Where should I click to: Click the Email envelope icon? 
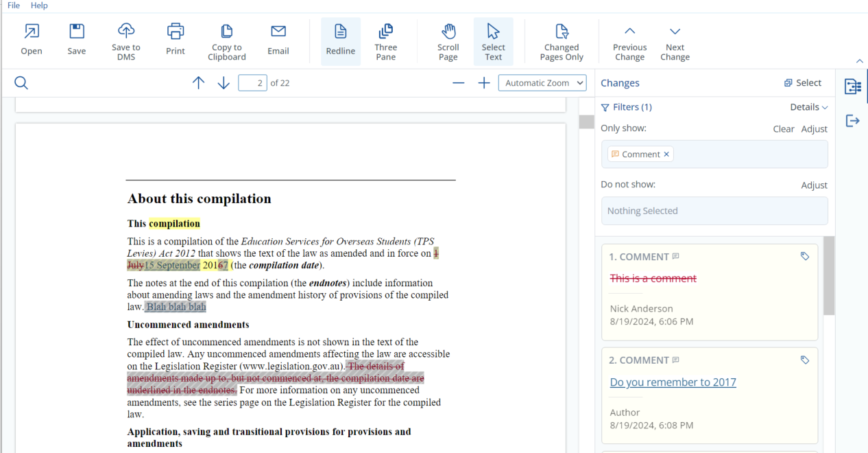click(278, 31)
